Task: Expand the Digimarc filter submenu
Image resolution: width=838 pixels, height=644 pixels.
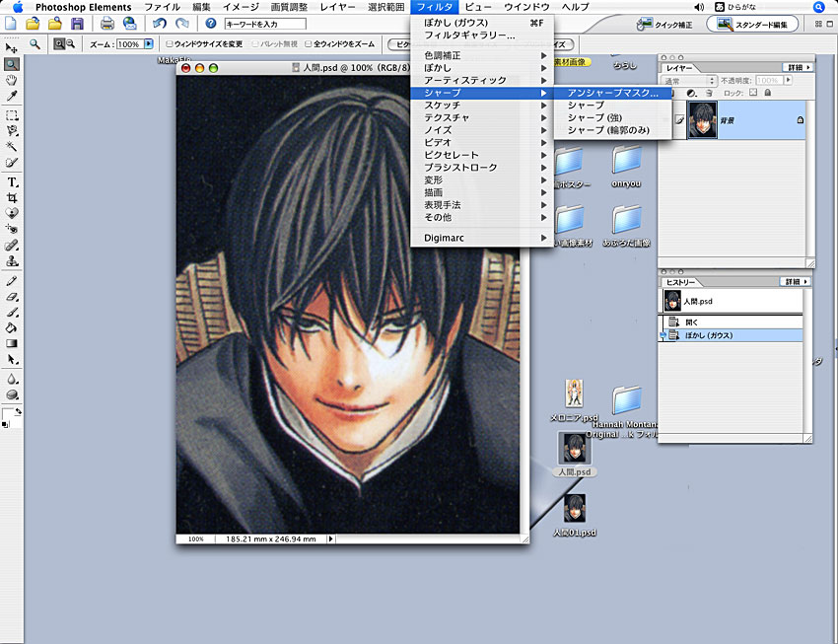Action: pos(483,238)
